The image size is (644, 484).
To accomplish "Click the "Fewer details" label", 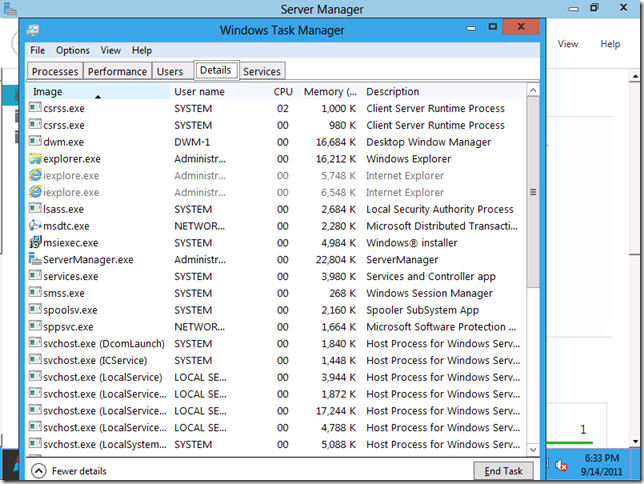I will 79,471.
